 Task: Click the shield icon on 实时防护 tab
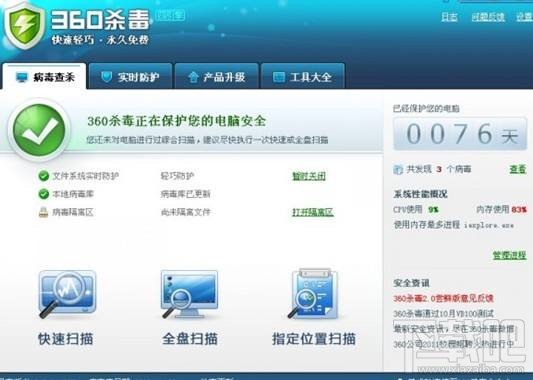click(x=106, y=77)
